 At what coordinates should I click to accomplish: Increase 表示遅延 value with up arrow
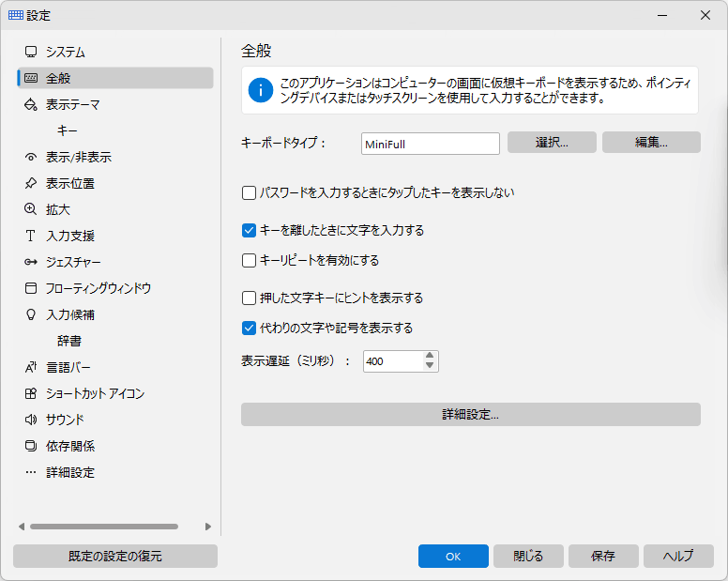coord(430,356)
